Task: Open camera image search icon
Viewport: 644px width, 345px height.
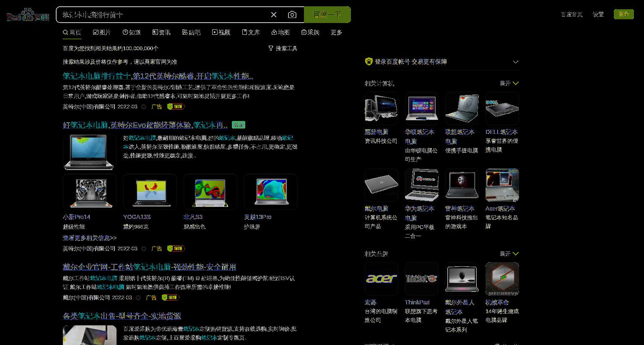Action: tap(292, 15)
